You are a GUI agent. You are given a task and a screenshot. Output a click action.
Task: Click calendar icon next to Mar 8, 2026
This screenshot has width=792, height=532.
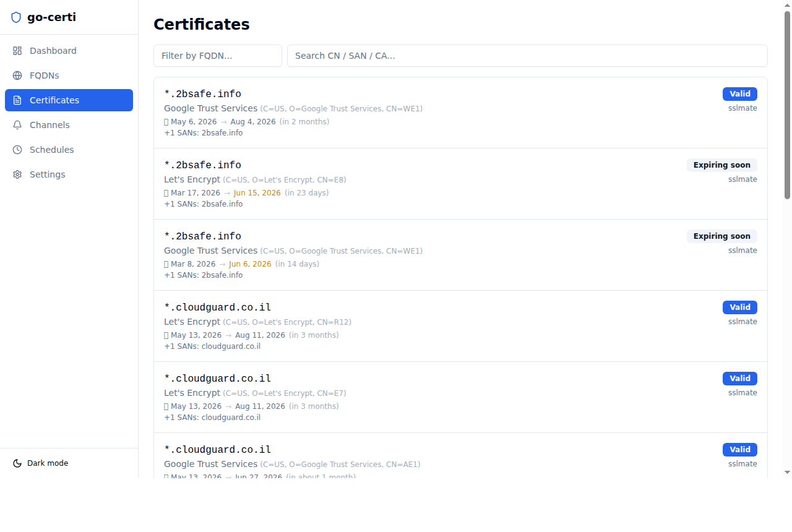[x=166, y=264]
